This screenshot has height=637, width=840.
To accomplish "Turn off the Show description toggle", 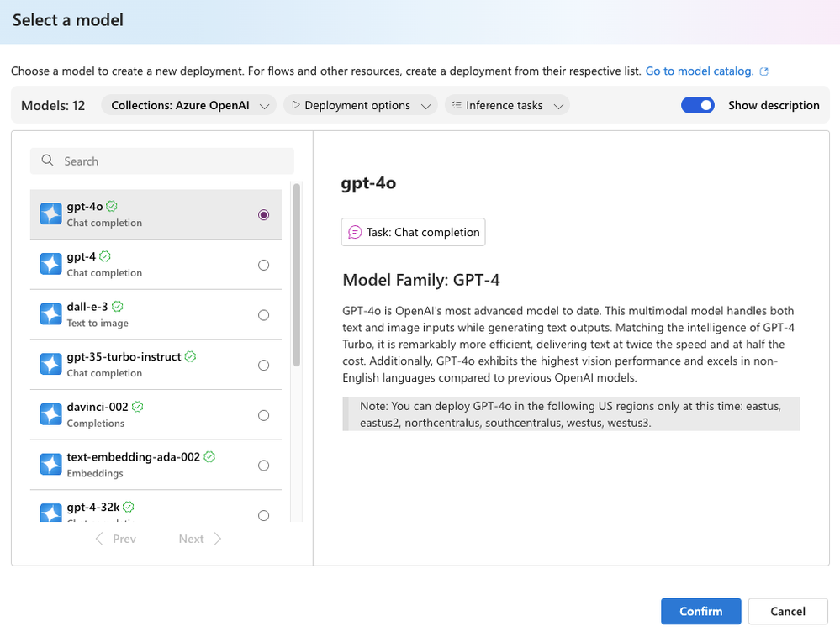I will 698,105.
